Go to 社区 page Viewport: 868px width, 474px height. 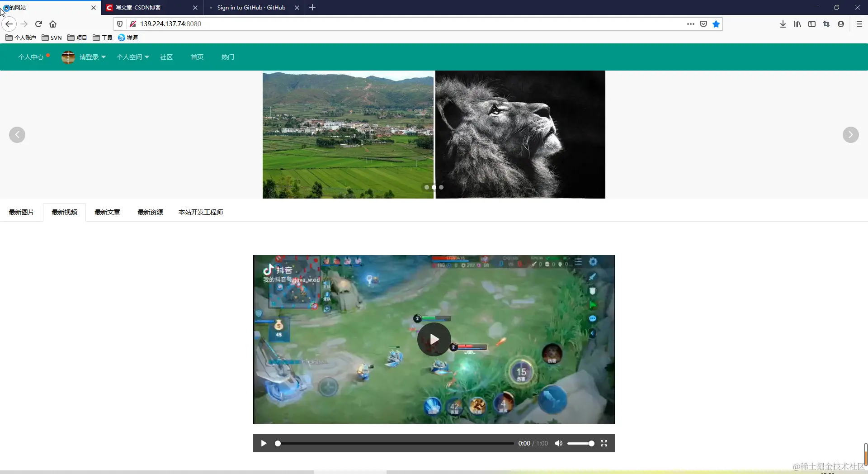click(x=166, y=57)
